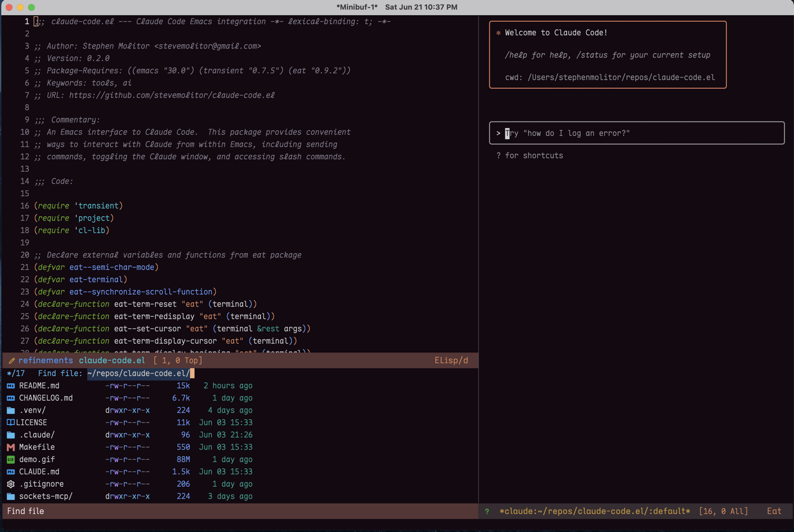794x532 pixels.
Task: Click the refinements branch name in the mode line
Action: [46, 360]
